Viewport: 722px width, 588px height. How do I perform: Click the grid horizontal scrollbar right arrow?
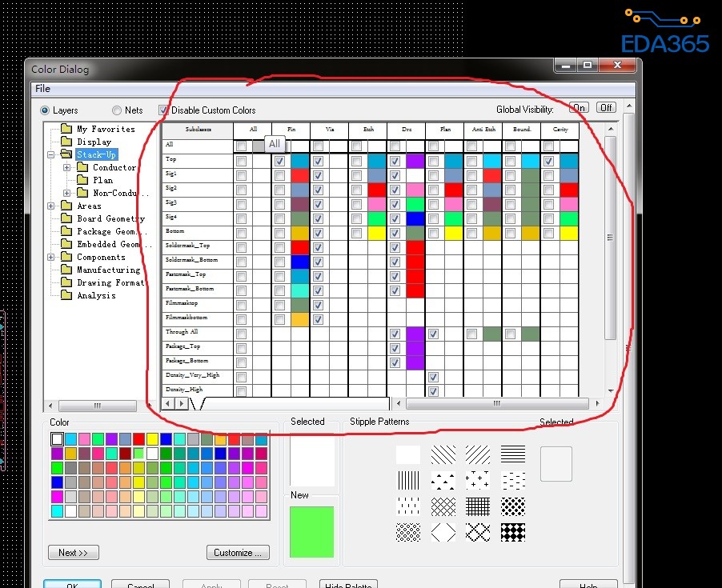pos(597,403)
